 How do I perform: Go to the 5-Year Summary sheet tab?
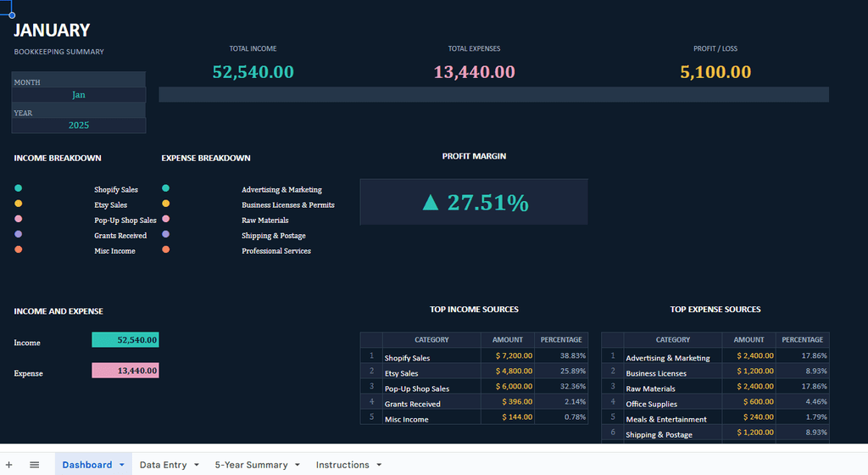pyautogui.click(x=251, y=465)
